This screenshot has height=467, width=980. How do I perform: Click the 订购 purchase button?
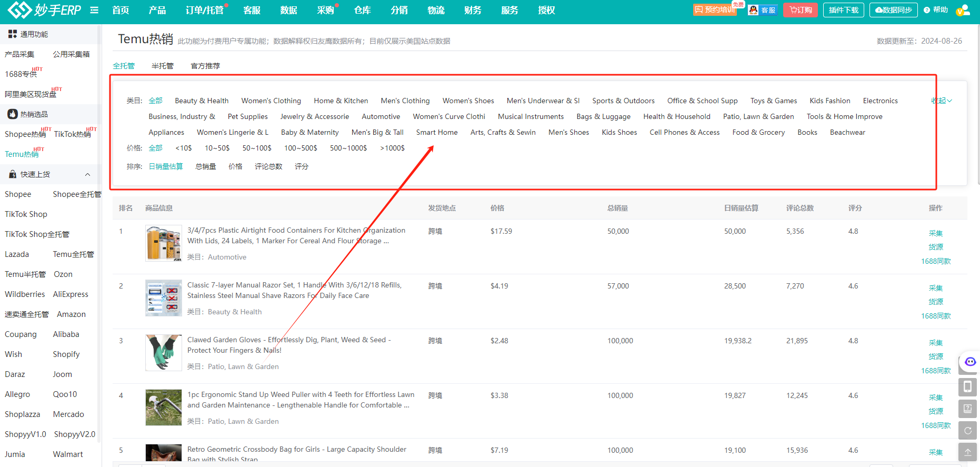[800, 10]
